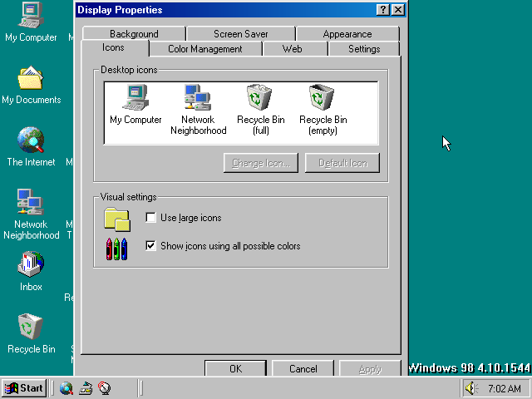Click the help question mark button
Image resolution: width=532 pixels, height=399 pixels.
click(x=382, y=10)
